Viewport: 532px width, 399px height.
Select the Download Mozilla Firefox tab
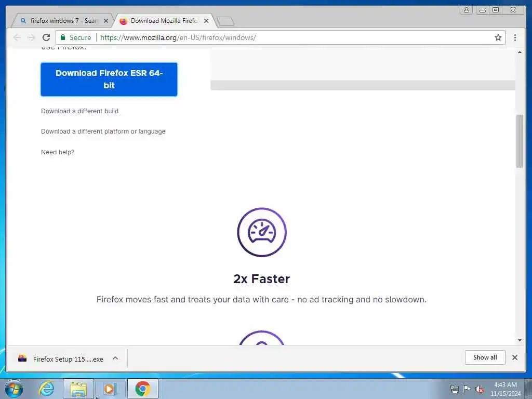[x=164, y=21]
